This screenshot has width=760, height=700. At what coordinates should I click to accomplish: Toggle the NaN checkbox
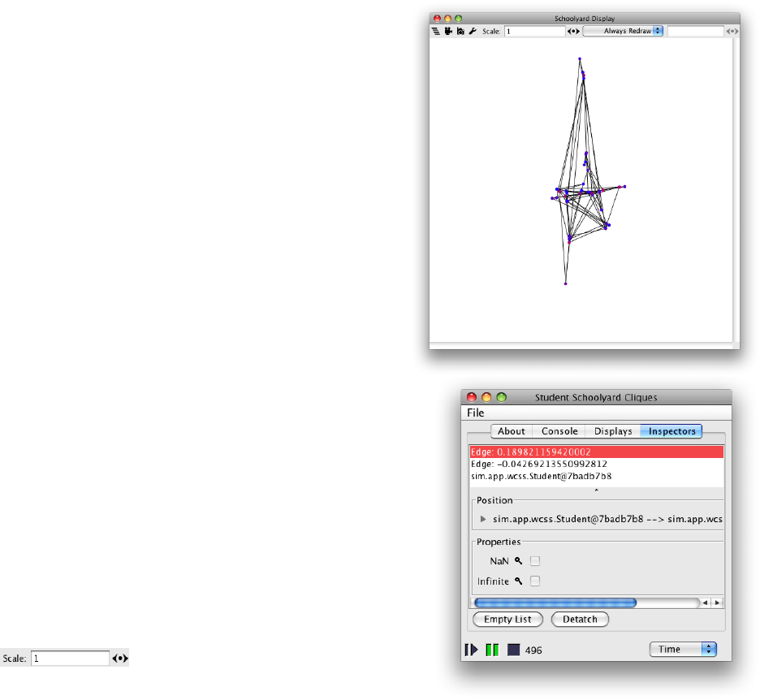point(534,561)
